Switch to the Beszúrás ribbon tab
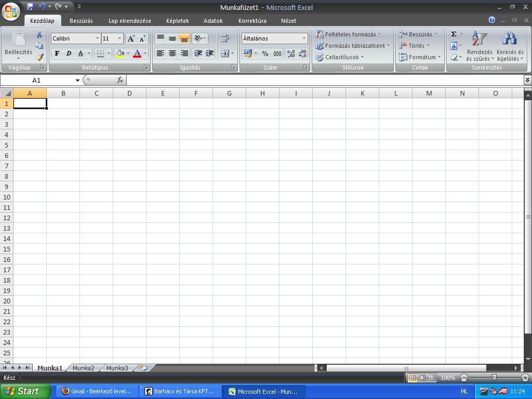Screen dimensions: 532x399 81,21
